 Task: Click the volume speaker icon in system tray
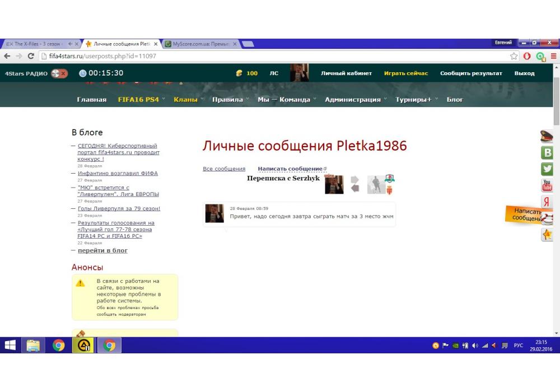(474, 346)
